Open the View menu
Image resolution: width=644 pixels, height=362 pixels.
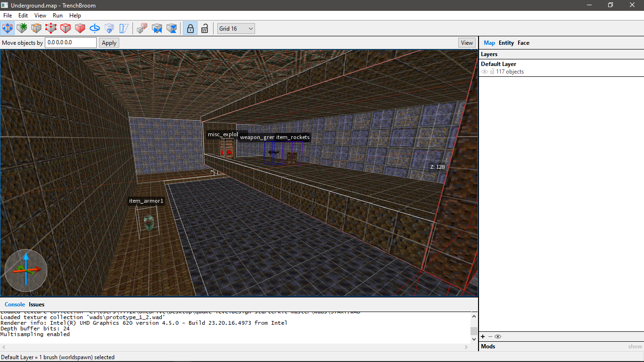[x=40, y=16]
